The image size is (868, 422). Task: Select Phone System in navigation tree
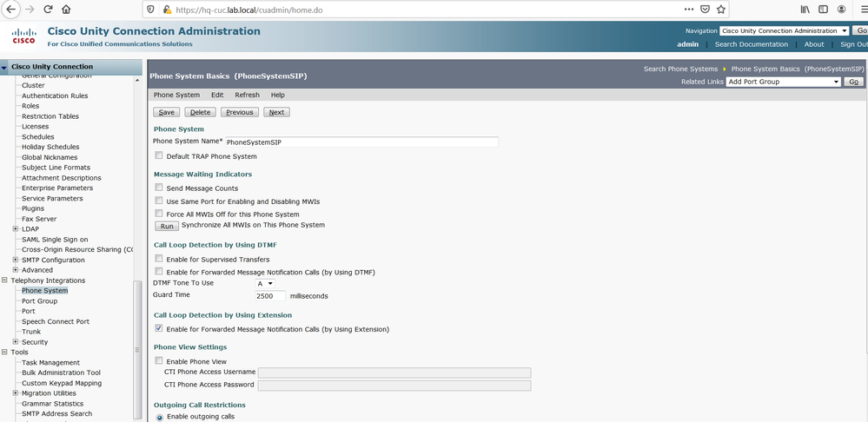click(x=45, y=290)
